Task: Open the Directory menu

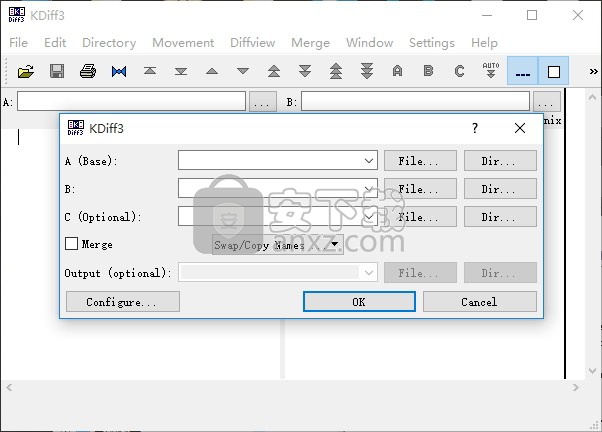Action: pos(109,43)
